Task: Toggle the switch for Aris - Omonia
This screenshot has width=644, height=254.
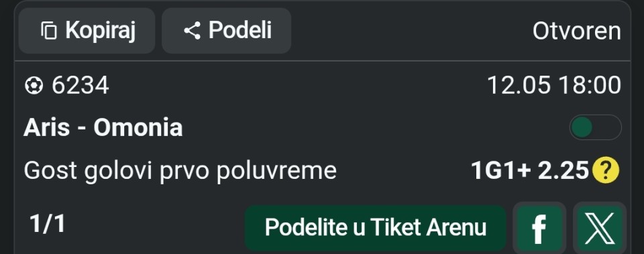Action: (595, 127)
